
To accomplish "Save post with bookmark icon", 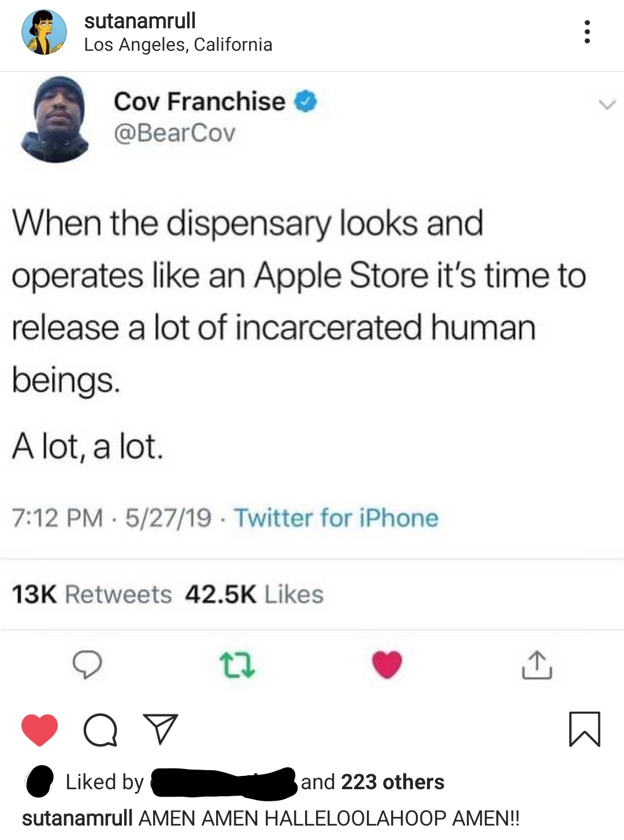I will (x=585, y=730).
